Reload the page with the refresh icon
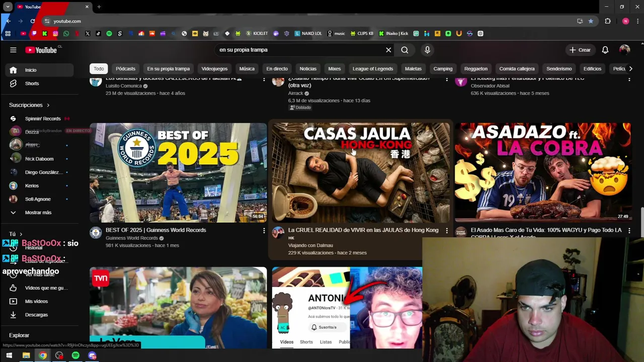 click(33, 21)
